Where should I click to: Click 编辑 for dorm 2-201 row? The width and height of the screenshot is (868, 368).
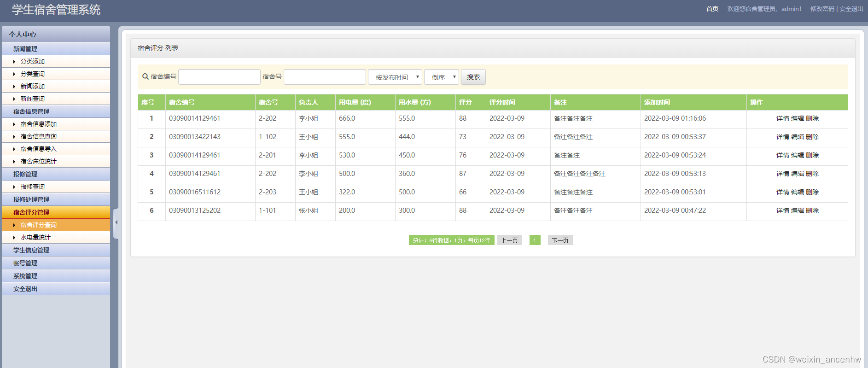click(x=797, y=155)
